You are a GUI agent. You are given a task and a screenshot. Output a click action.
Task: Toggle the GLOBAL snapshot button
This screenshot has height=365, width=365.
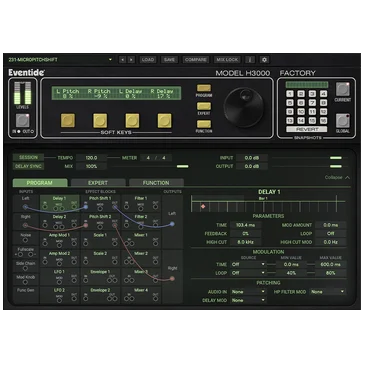pyautogui.click(x=342, y=120)
